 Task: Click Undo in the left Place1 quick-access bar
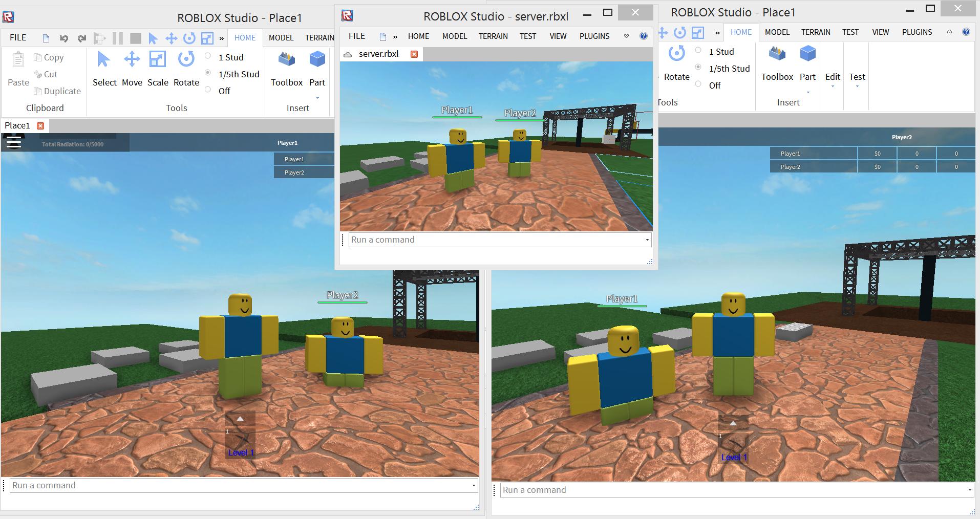pyautogui.click(x=64, y=38)
